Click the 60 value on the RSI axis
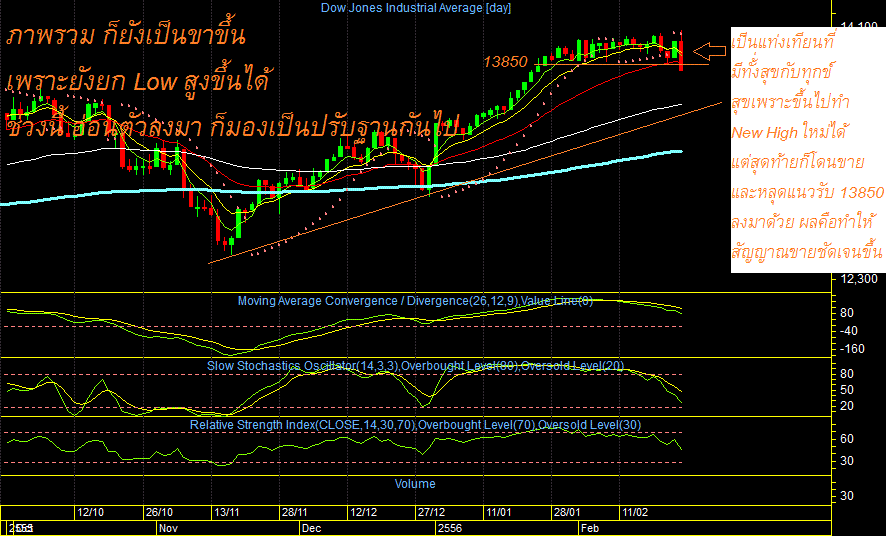886x536 pixels. [x=847, y=439]
